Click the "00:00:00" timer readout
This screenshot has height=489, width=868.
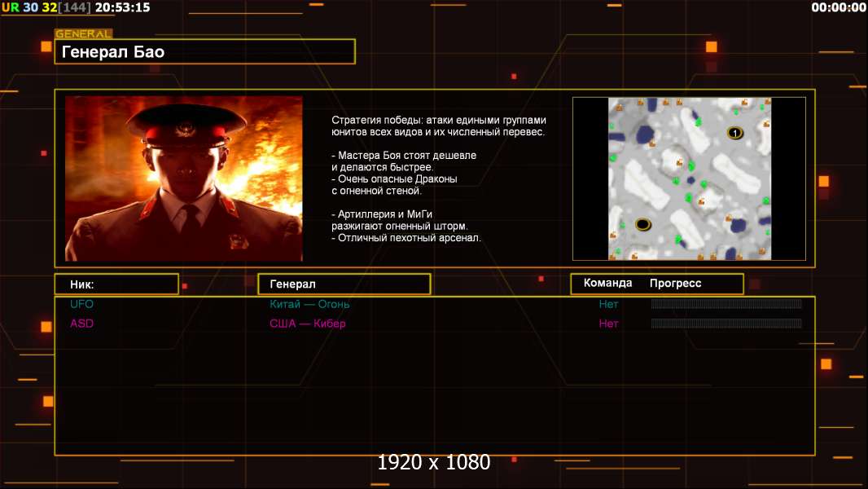838,7
